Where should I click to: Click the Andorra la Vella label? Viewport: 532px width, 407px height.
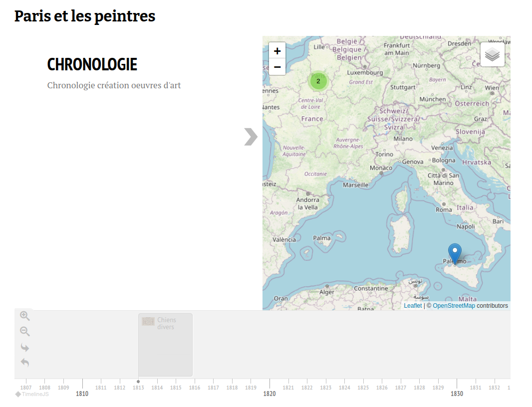[308, 203]
